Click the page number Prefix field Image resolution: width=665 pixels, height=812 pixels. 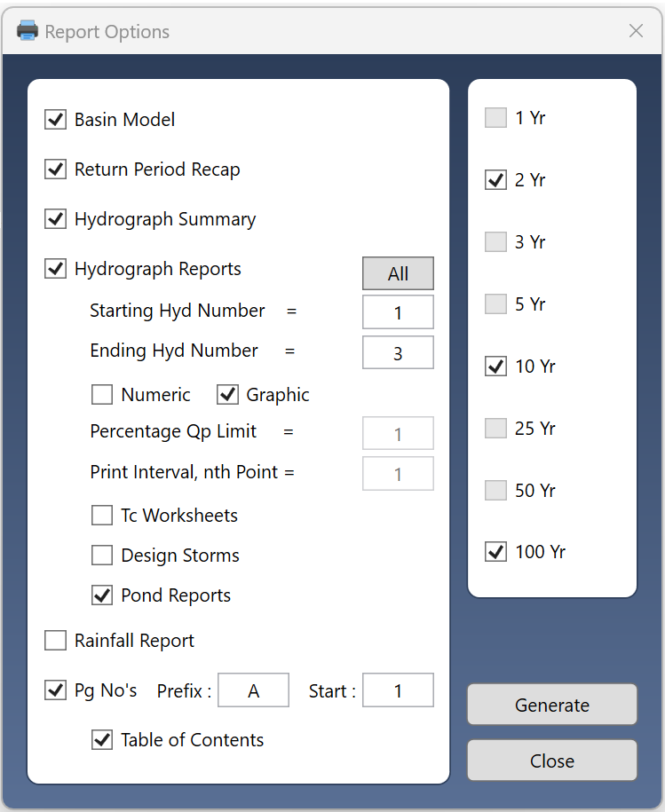click(253, 690)
